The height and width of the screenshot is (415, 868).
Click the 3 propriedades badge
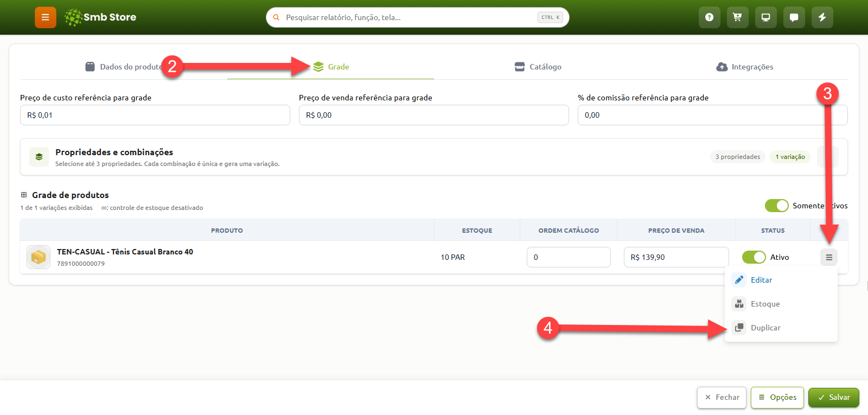pos(738,157)
